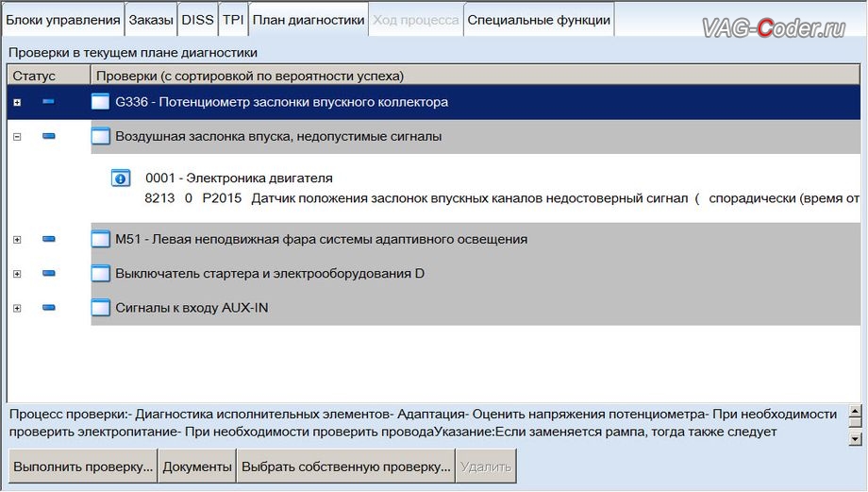868x492 pixels.
Task: Expand the M51 left headlight row
Action: pos(17,240)
